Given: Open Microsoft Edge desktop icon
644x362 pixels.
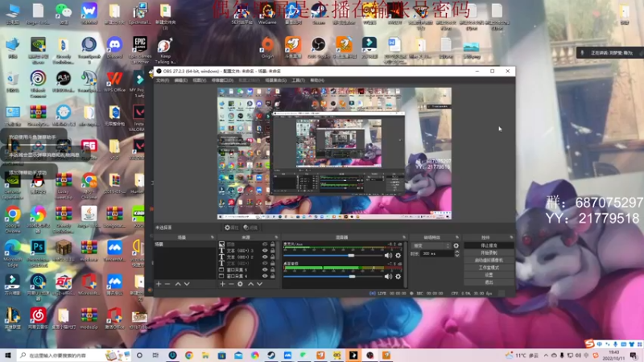Looking at the screenshot, I should click(12, 252).
